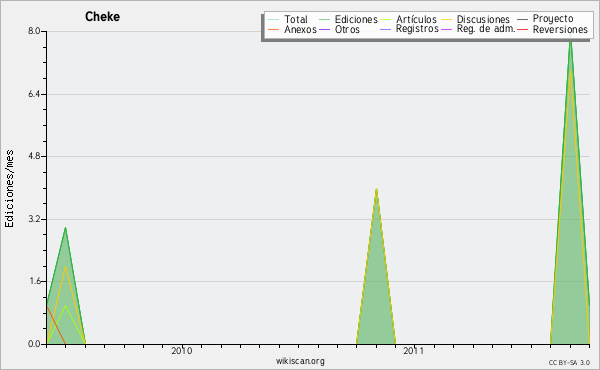The width and height of the screenshot is (600, 370).
Task: Click the Reversiones red line swatch
Action: [522, 30]
